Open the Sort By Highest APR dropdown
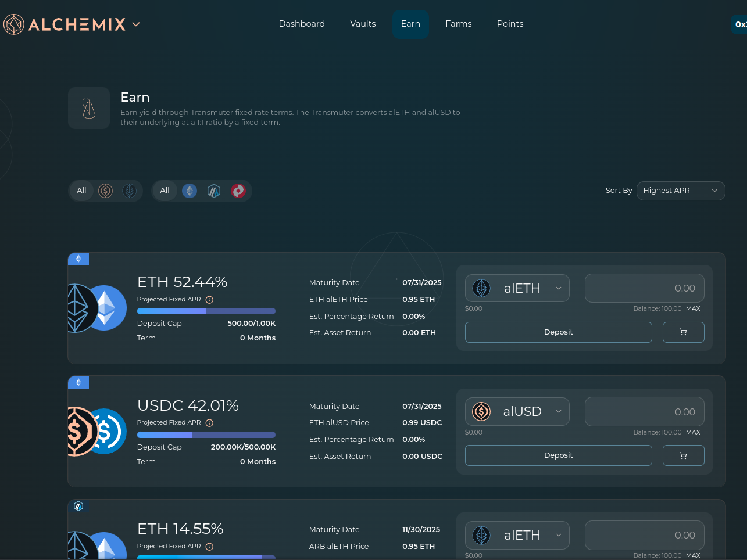 (680, 191)
